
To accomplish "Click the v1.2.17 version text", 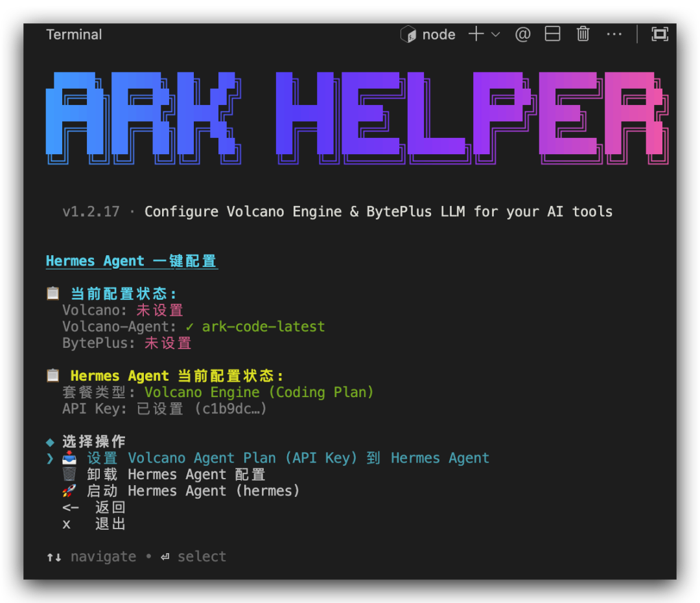I will click(x=91, y=211).
